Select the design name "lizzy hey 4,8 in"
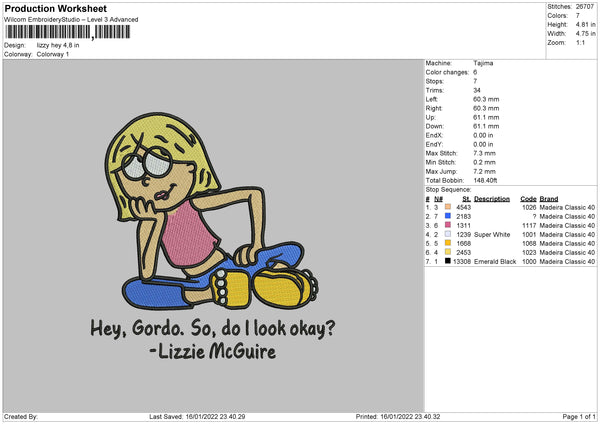The height and width of the screenshot is (424, 600). 58,45
